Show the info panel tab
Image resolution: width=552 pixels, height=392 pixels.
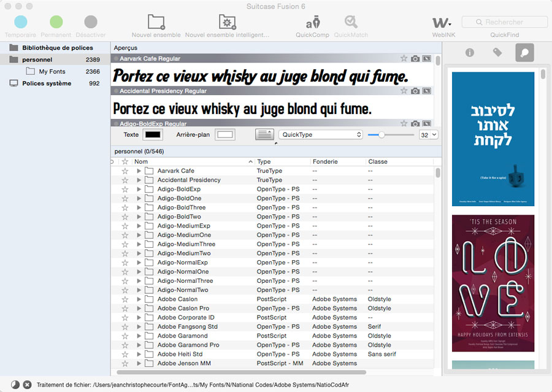click(x=470, y=53)
